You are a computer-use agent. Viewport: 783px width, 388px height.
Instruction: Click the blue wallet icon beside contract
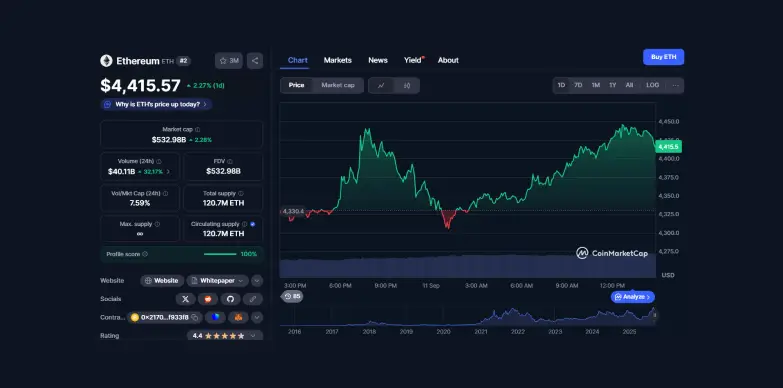[215, 317]
